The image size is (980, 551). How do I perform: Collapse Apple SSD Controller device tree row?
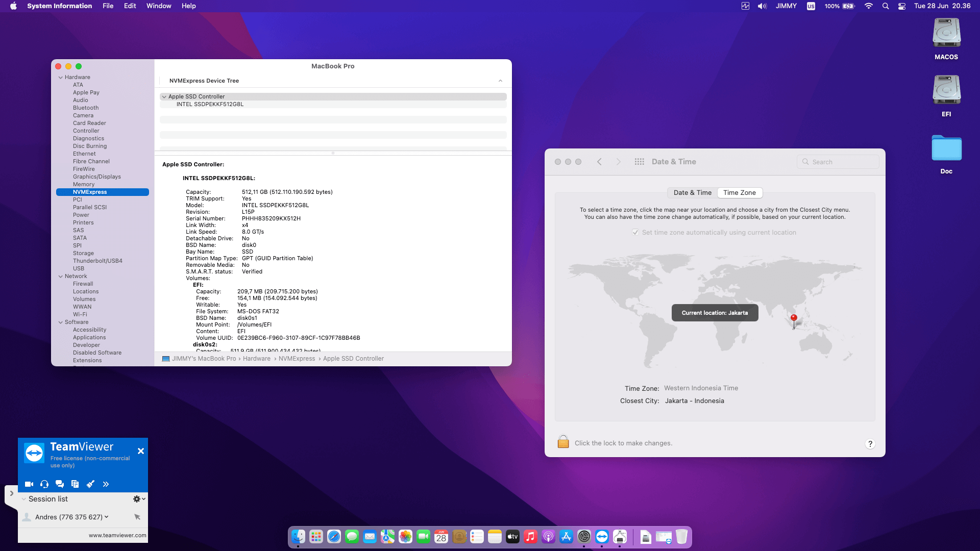[164, 96]
